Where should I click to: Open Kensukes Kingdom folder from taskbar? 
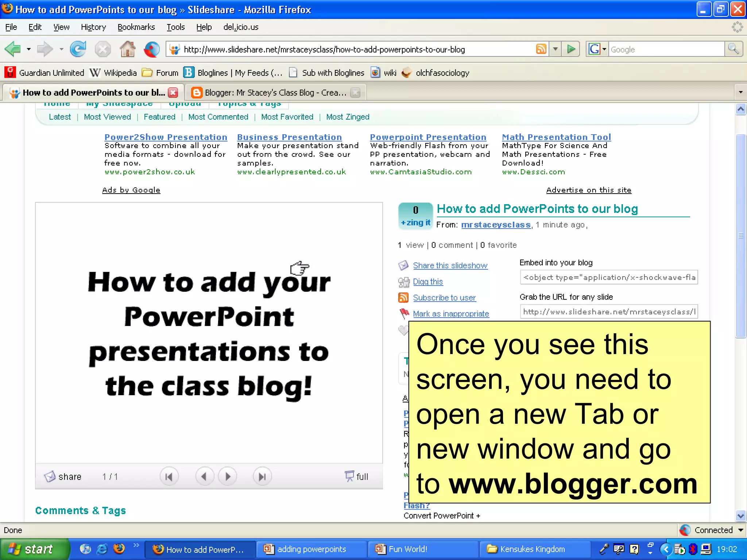point(535,549)
